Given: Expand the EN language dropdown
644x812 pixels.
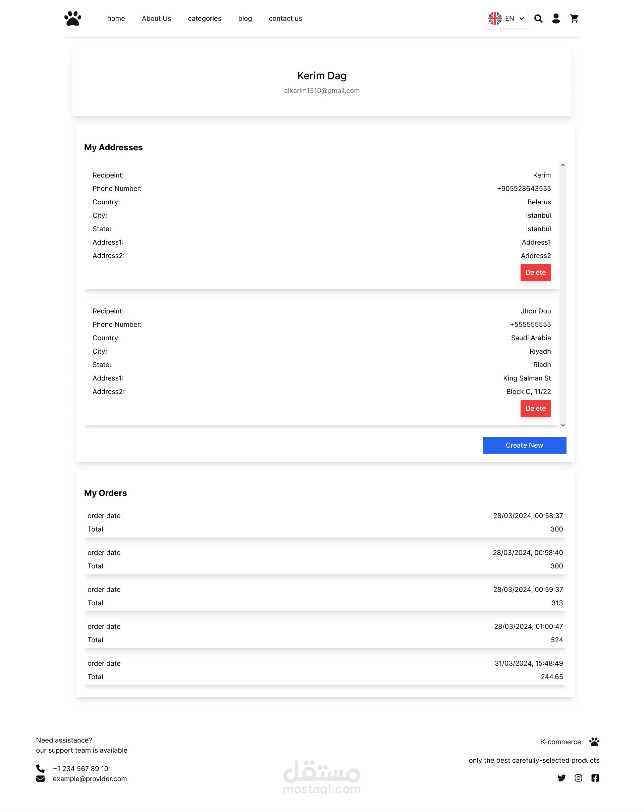Looking at the screenshot, I should (x=506, y=18).
